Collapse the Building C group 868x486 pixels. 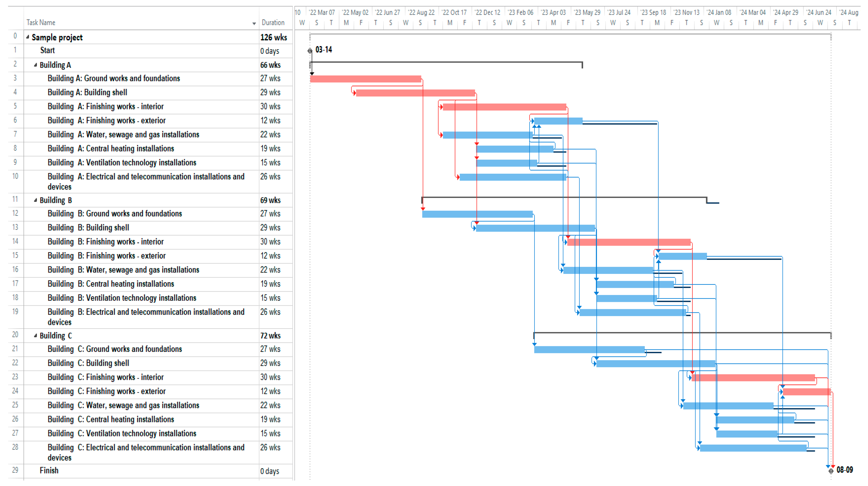click(x=35, y=336)
